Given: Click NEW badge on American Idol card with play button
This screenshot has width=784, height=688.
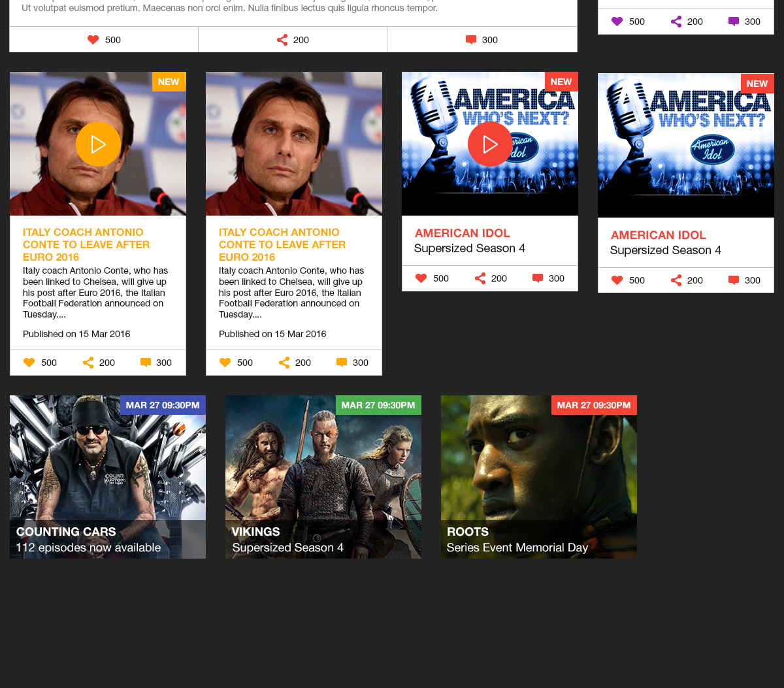Looking at the screenshot, I should click(x=561, y=82).
